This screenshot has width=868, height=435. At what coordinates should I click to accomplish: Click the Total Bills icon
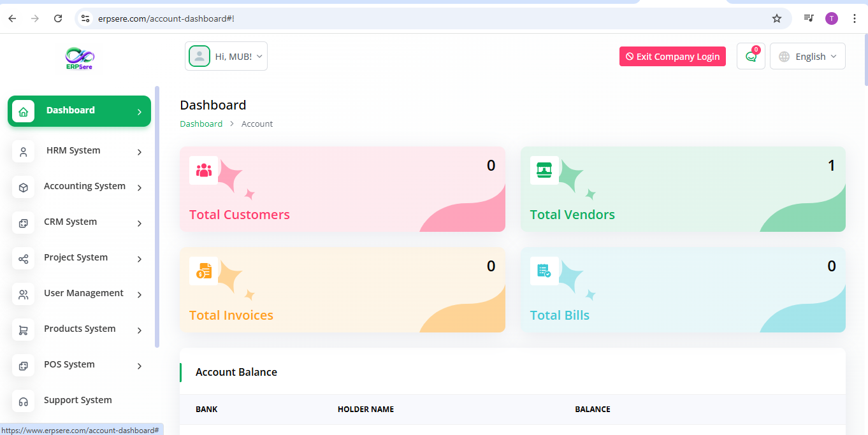tap(544, 271)
